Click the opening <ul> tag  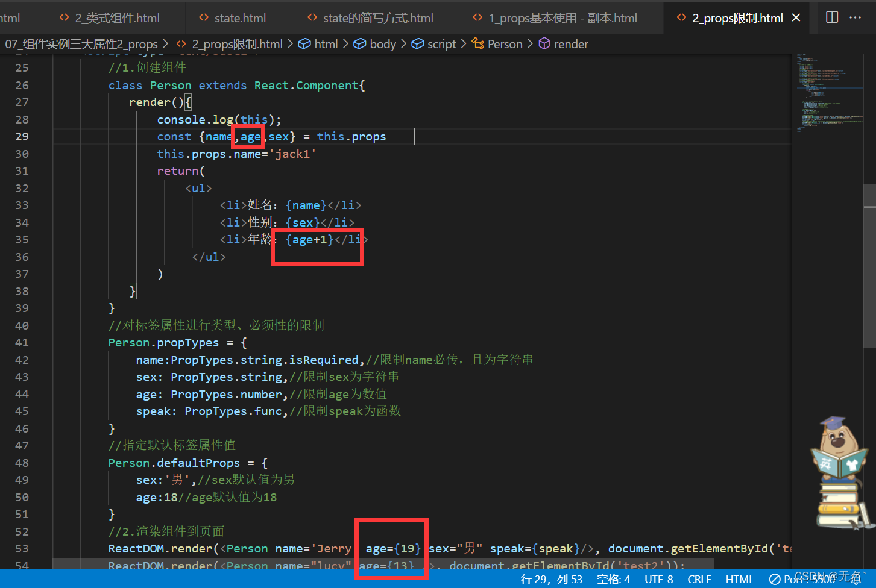(x=198, y=189)
